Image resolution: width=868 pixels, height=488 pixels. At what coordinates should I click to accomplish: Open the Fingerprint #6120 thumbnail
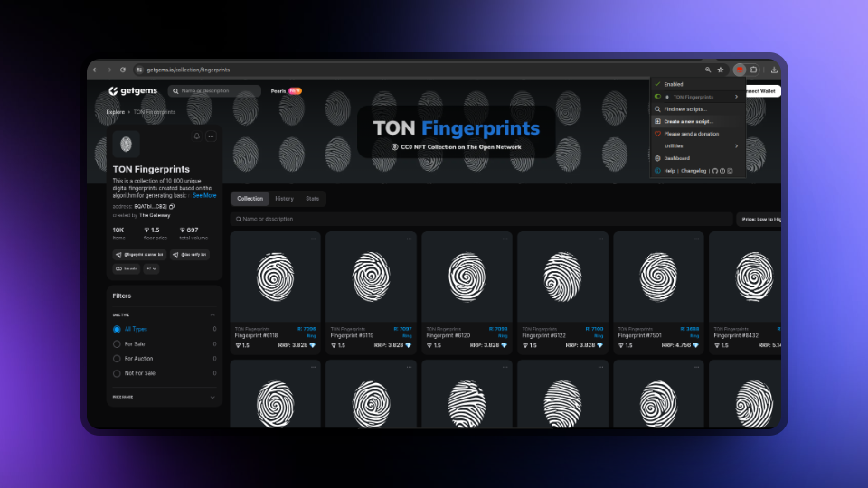click(x=467, y=277)
